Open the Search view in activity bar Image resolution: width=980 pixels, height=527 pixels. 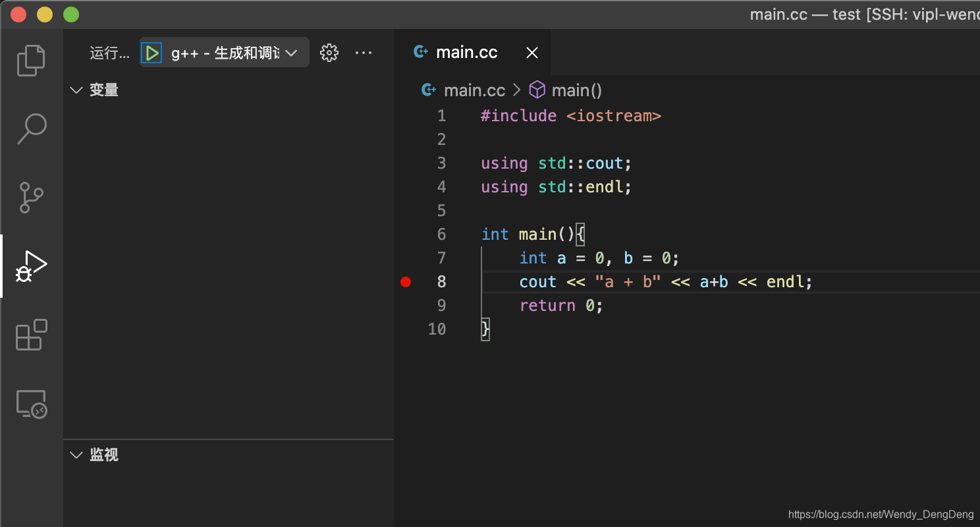pyautogui.click(x=31, y=129)
